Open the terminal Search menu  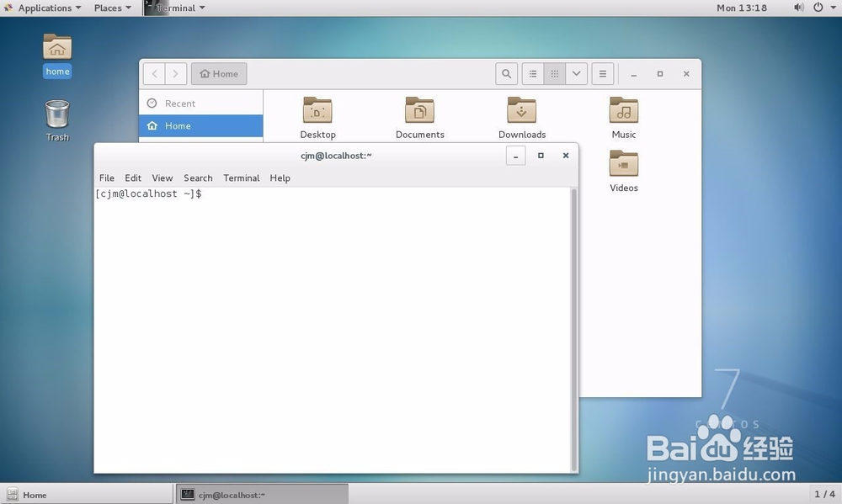pos(198,178)
